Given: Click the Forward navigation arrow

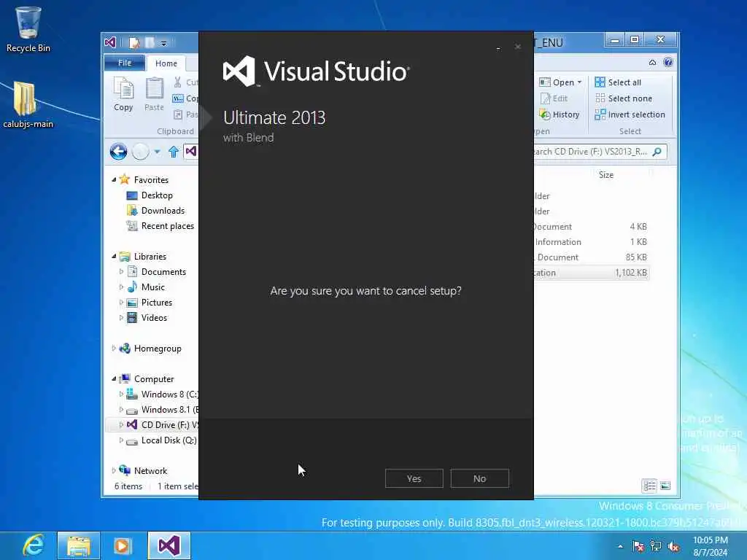Looking at the screenshot, I should click(141, 152).
